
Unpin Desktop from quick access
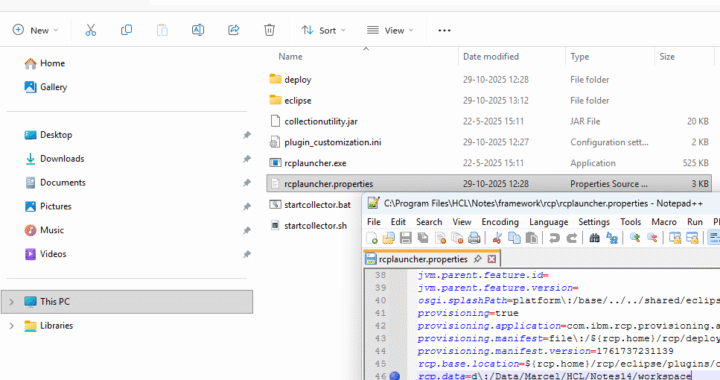pos(247,135)
